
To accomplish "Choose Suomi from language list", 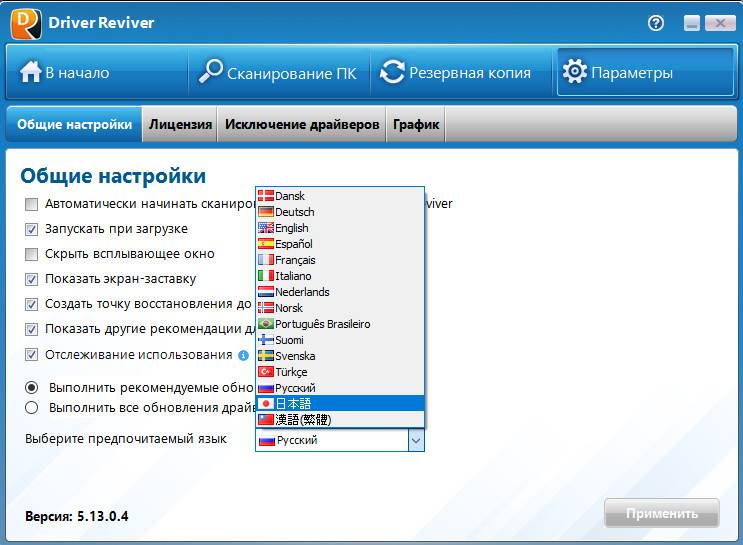I will pos(340,340).
